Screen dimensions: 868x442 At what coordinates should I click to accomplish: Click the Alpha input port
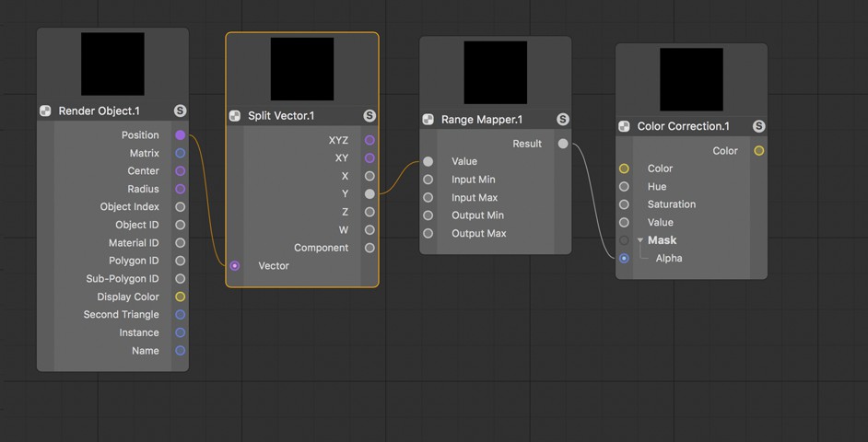pos(624,259)
